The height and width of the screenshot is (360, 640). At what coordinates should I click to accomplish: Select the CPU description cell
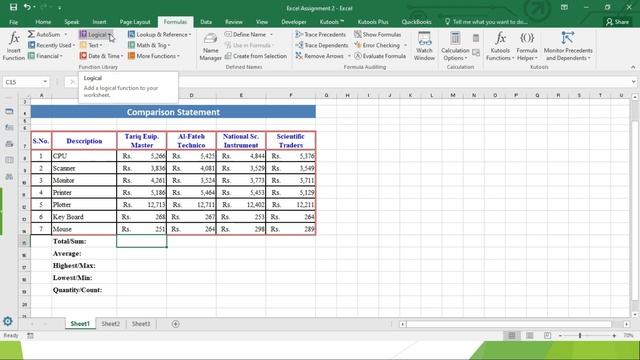[x=84, y=156]
